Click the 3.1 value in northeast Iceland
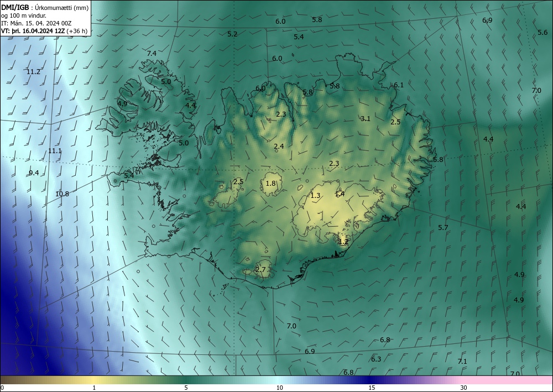 click(x=366, y=119)
